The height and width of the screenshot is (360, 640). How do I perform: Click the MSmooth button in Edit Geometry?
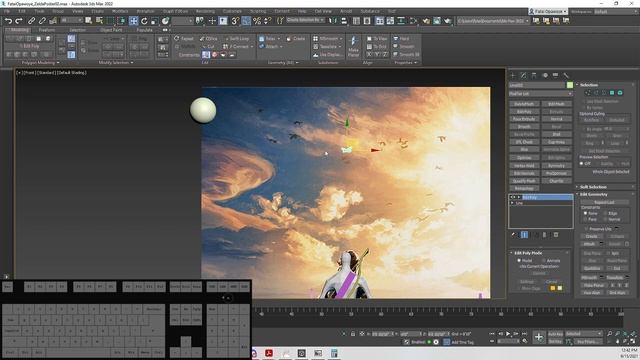tap(589, 277)
